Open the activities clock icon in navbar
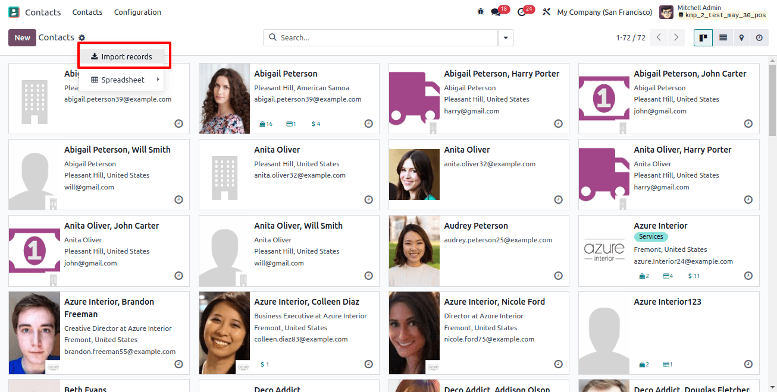Viewport: 777px width, 392px height. [x=522, y=12]
